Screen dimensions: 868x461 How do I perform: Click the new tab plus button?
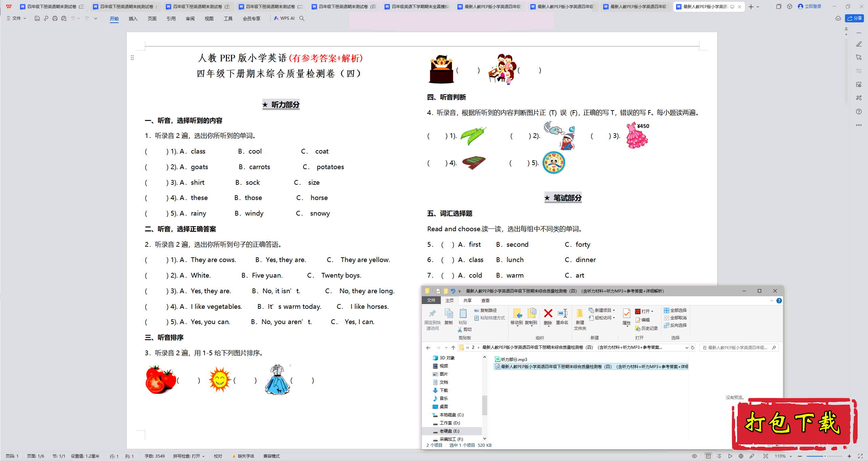coord(751,7)
